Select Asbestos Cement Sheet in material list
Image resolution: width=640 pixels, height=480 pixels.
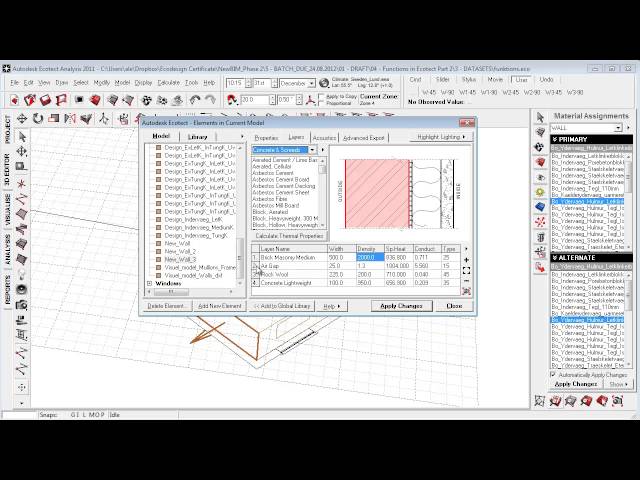(x=281, y=192)
